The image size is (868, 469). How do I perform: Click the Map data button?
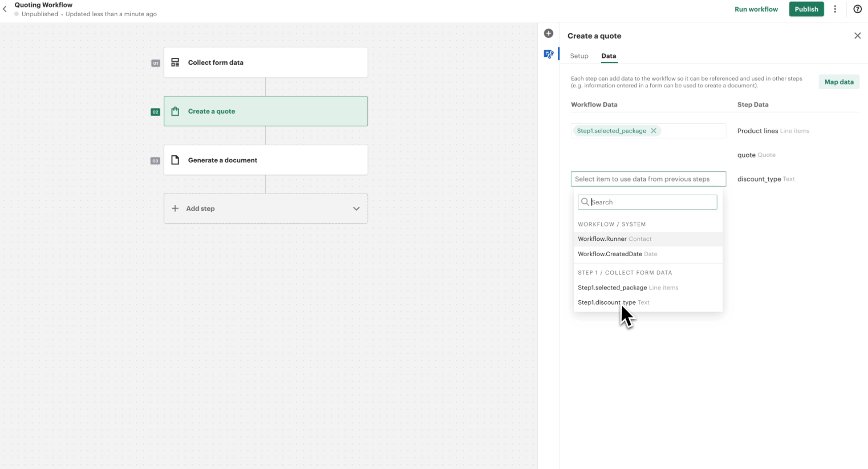(x=839, y=82)
